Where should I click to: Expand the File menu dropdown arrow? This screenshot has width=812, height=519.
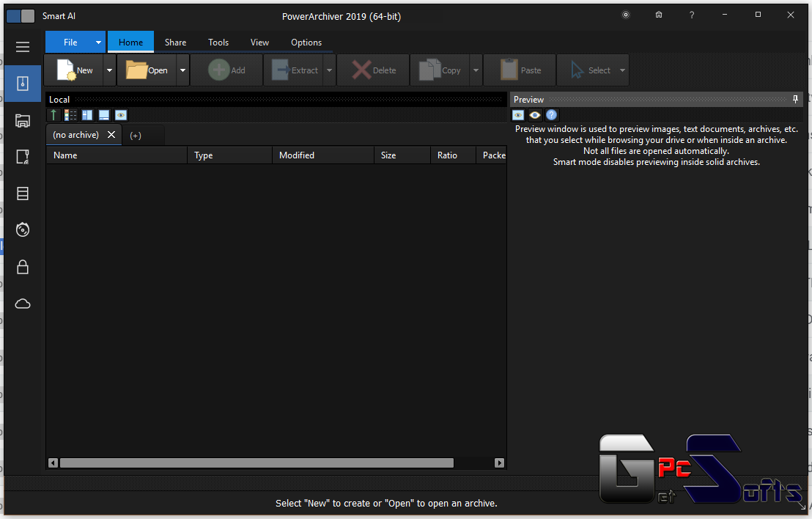(x=98, y=43)
